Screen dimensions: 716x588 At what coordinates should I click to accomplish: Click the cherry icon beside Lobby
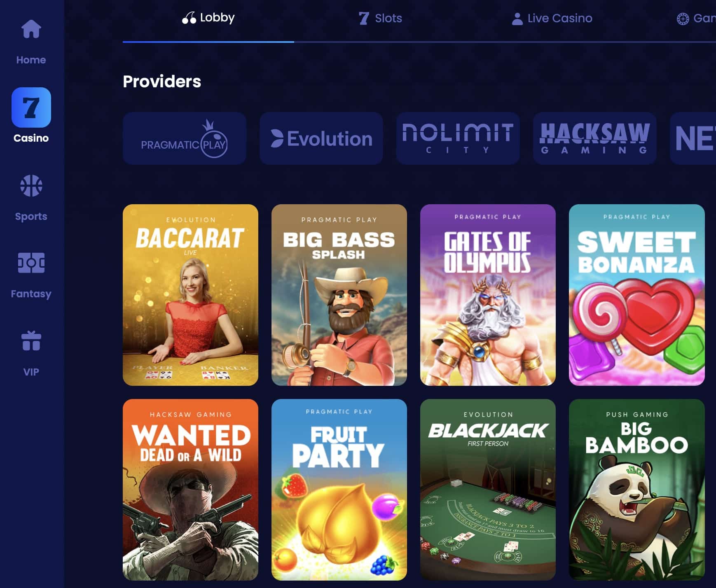pos(189,18)
